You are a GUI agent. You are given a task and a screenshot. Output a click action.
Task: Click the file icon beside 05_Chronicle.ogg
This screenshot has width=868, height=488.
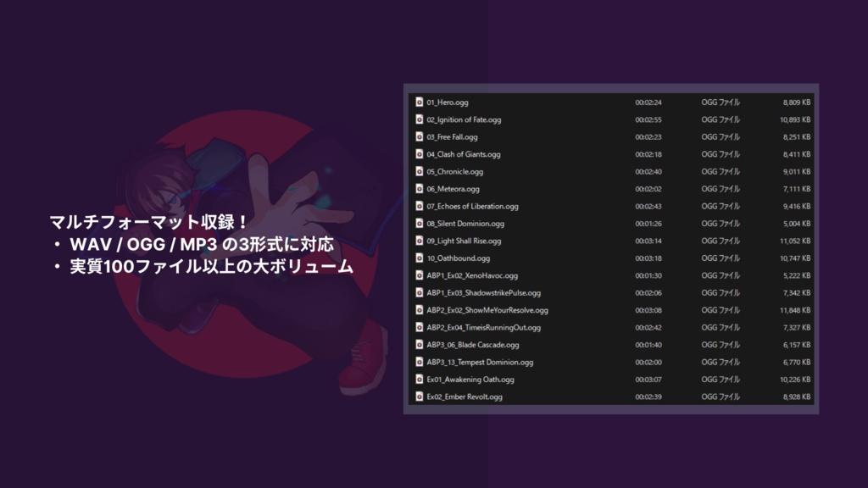click(419, 171)
